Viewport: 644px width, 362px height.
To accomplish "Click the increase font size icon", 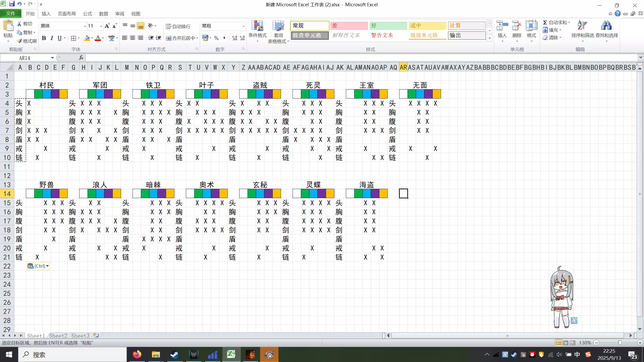I will click(107, 26).
